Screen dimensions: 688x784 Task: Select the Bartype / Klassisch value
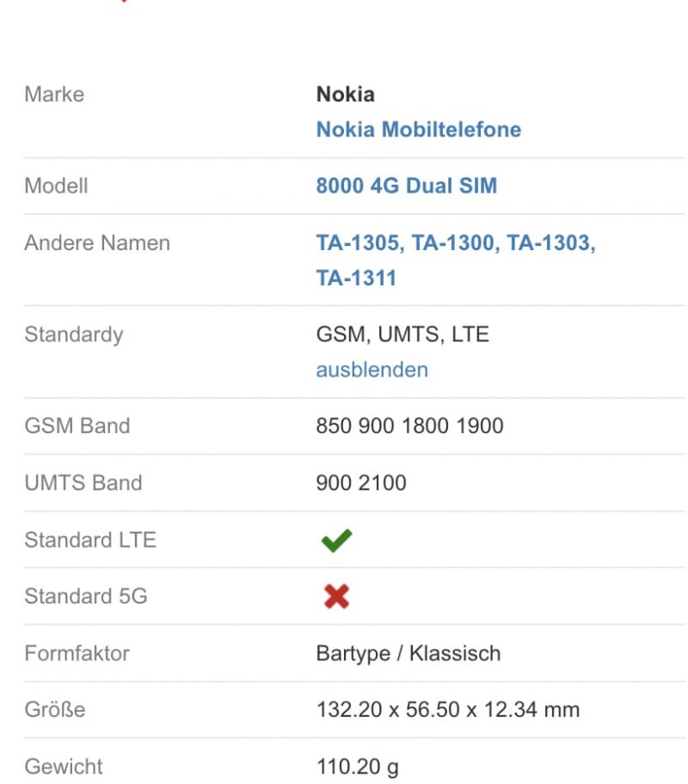408,653
